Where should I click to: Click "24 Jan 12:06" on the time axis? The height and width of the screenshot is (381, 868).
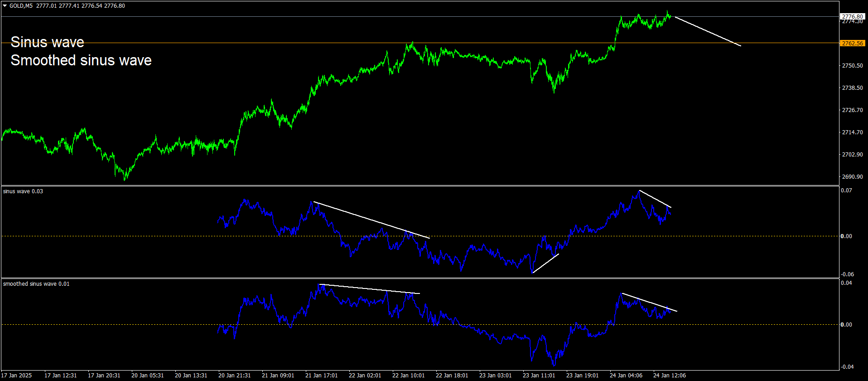670,376
